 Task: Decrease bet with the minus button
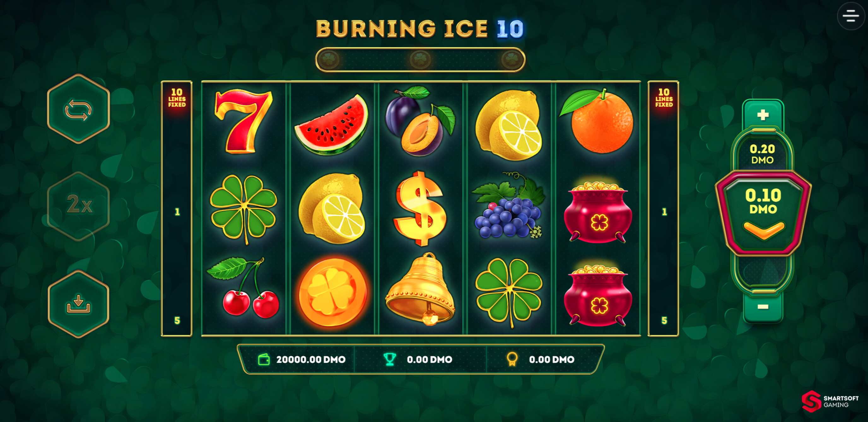(763, 307)
